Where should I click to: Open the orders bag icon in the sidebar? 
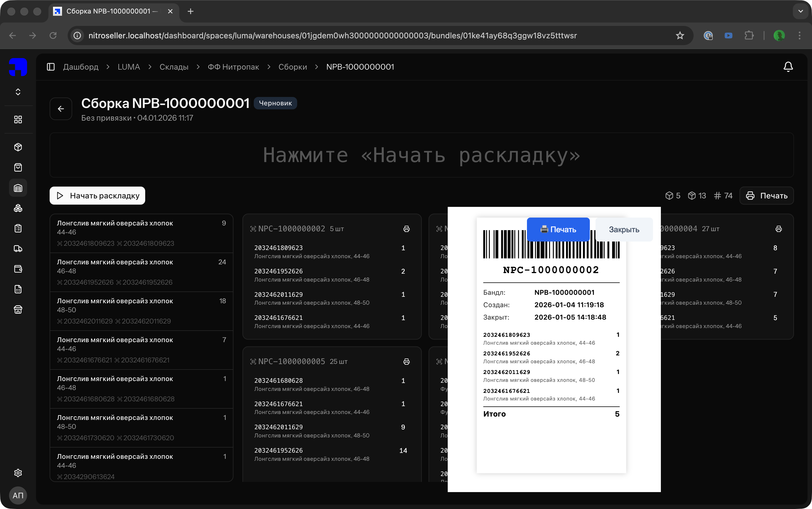[x=18, y=167]
